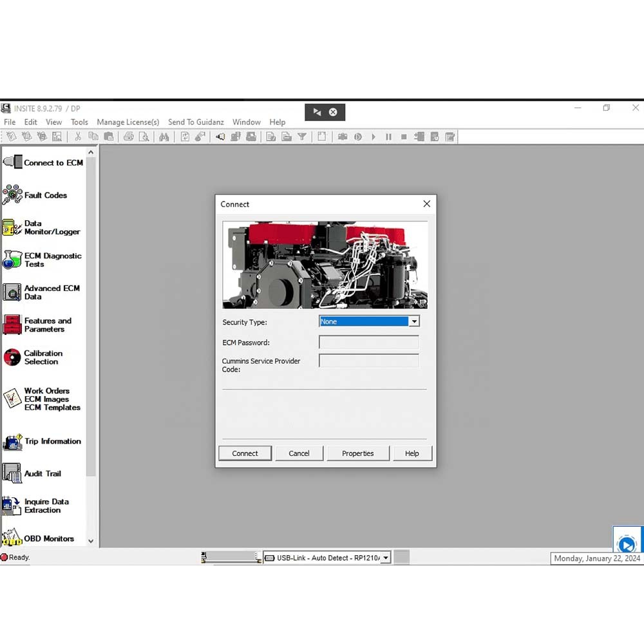Screen dimensions: 644x644
Task: Click the circled X on dark floating bar
Action: coord(333,111)
